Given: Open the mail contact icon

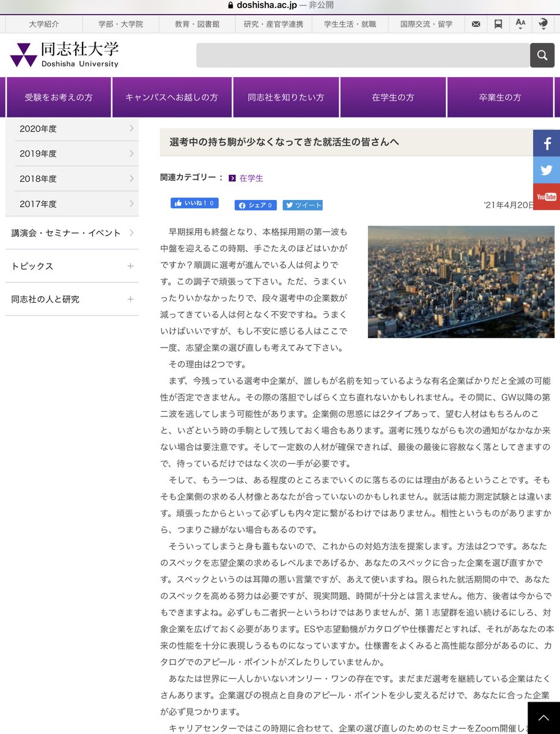Looking at the screenshot, I should click(x=476, y=24).
